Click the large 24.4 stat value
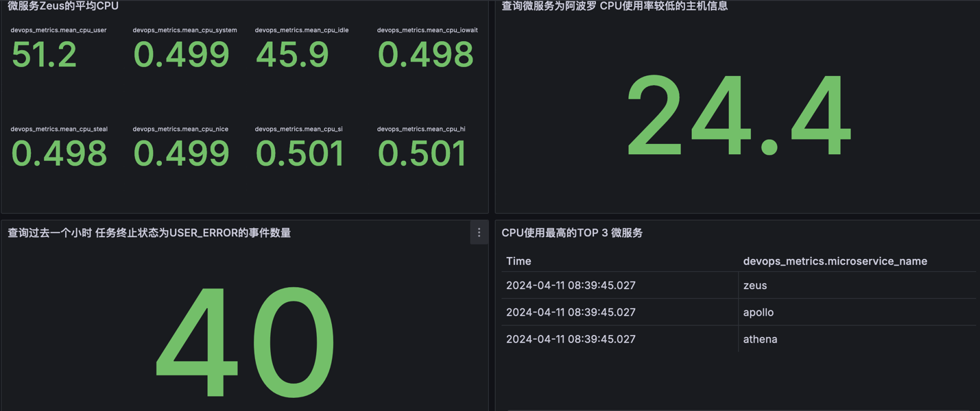The width and height of the screenshot is (980, 411). (x=739, y=116)
